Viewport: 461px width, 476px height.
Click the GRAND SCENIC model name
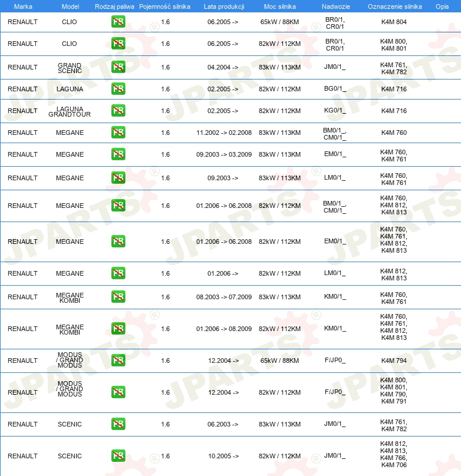[70, 68]
